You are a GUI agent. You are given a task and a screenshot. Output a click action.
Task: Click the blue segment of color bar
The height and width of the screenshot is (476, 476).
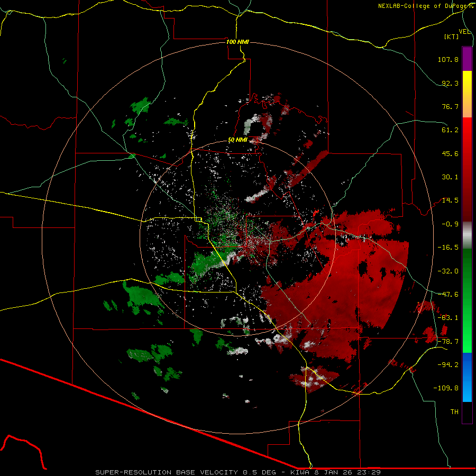(467, 377)
